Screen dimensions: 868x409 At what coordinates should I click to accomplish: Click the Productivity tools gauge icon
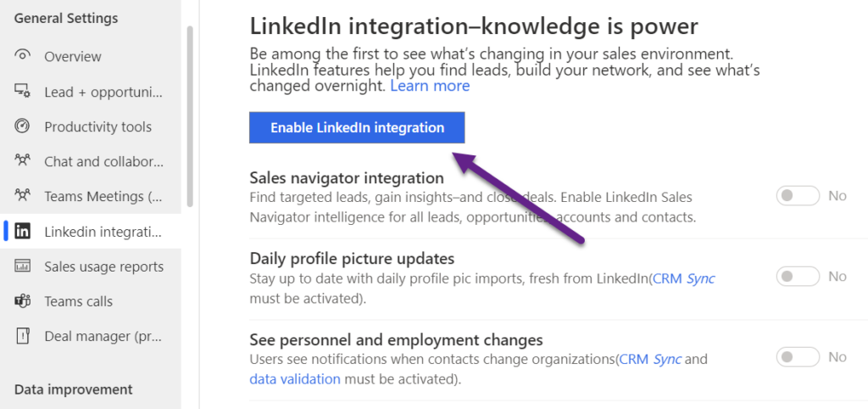point(23,126)
